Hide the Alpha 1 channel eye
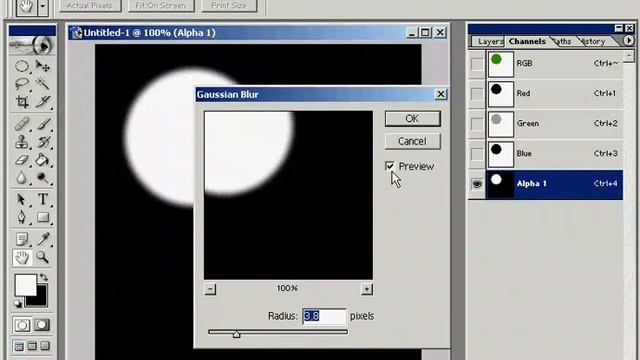Image resolution: width=640 pixels, height=360 pixels. (x=477, y=184)
